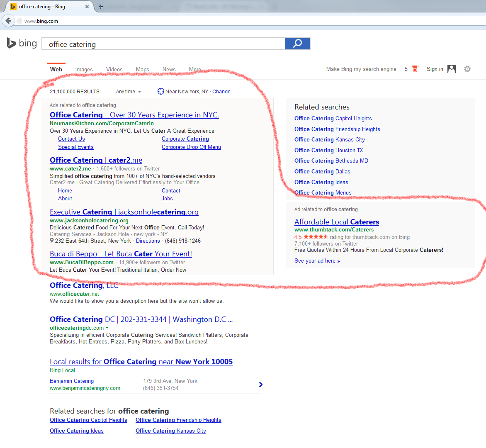Click inside the search input field
The height and width of the screenshot is (448, 486).
(163, 43)
